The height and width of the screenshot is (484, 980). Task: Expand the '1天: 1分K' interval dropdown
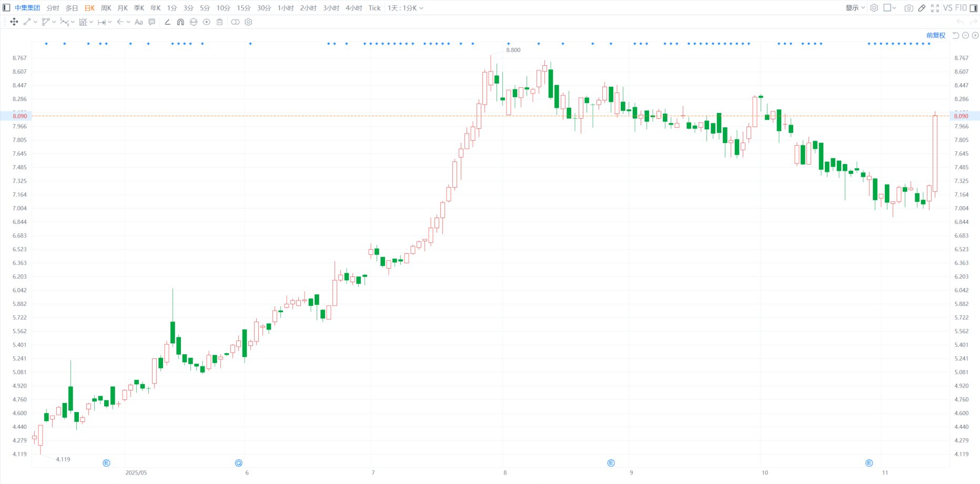[x=405, y=8]
